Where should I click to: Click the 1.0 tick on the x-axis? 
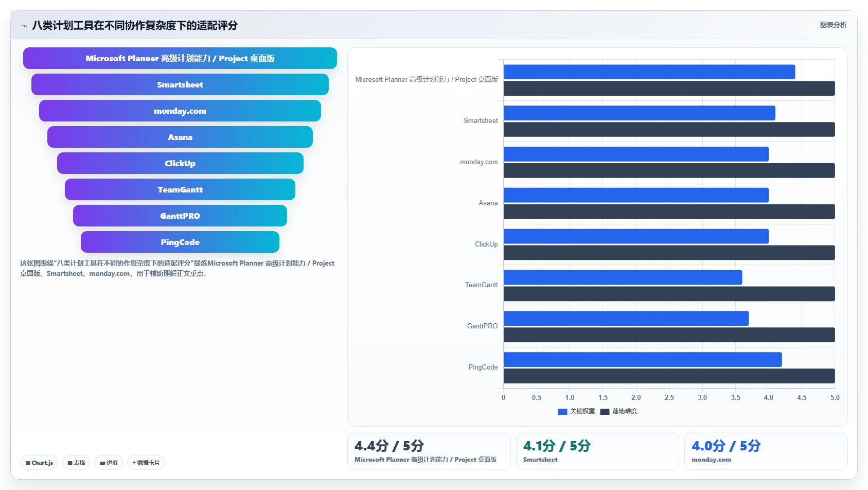click(x=570, y=397)
